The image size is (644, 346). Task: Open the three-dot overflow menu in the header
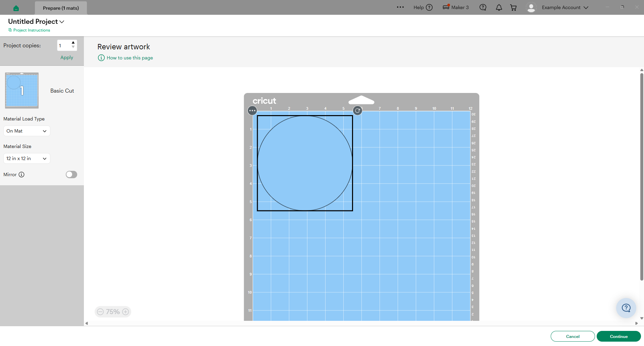400,7
